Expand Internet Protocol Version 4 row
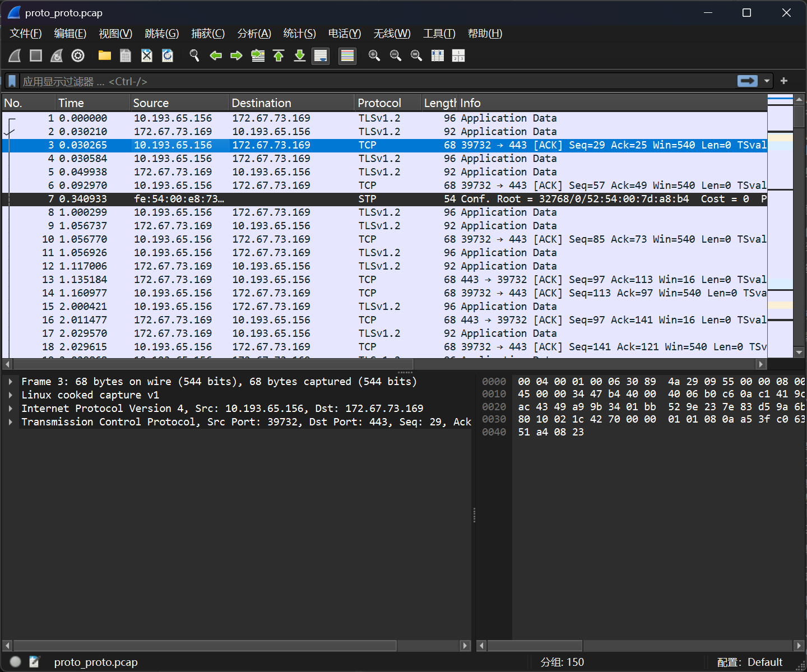 pyautogui.click(x=11, y=409)
